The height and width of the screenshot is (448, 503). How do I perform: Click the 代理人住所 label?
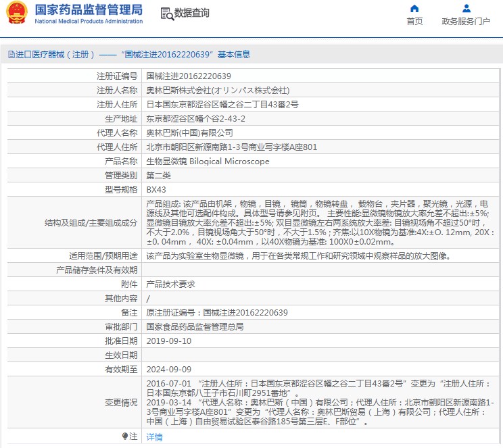tap(117, 147)
